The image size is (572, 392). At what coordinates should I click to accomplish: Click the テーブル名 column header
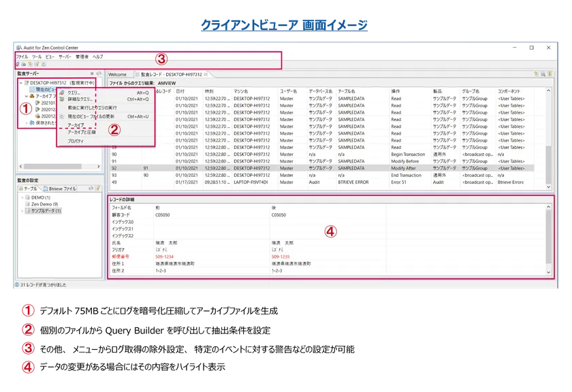tap(347, 91)
